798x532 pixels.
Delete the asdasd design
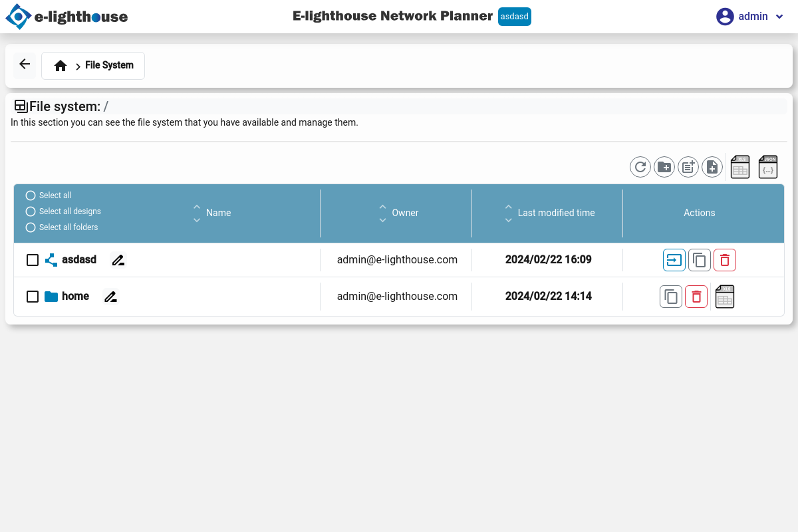click(725, 260)
